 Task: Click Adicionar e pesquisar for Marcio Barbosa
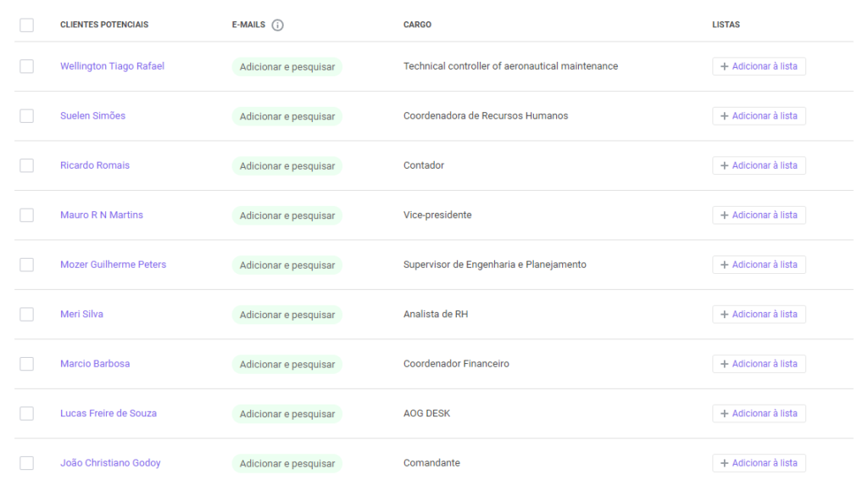tap(287, 364)
